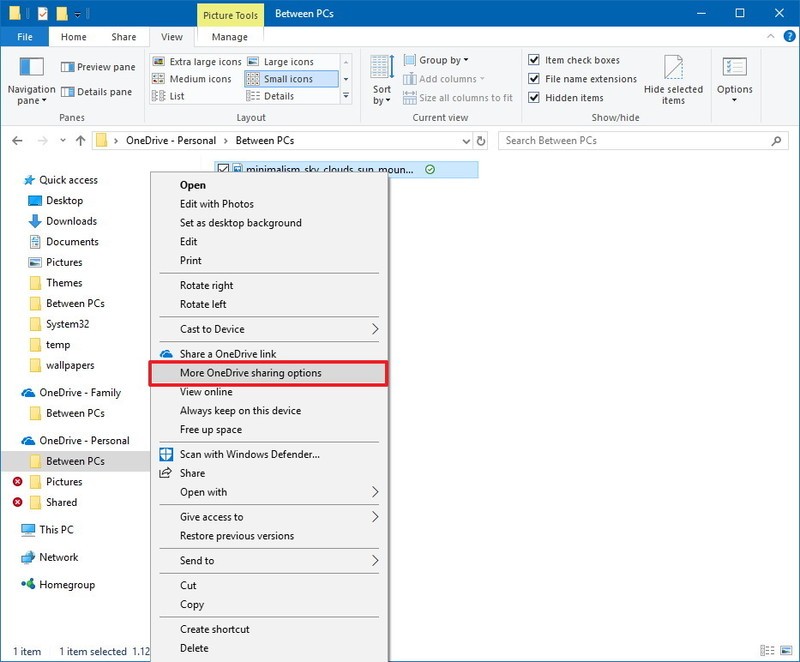Open Network in sidebar

coord(49,557)
